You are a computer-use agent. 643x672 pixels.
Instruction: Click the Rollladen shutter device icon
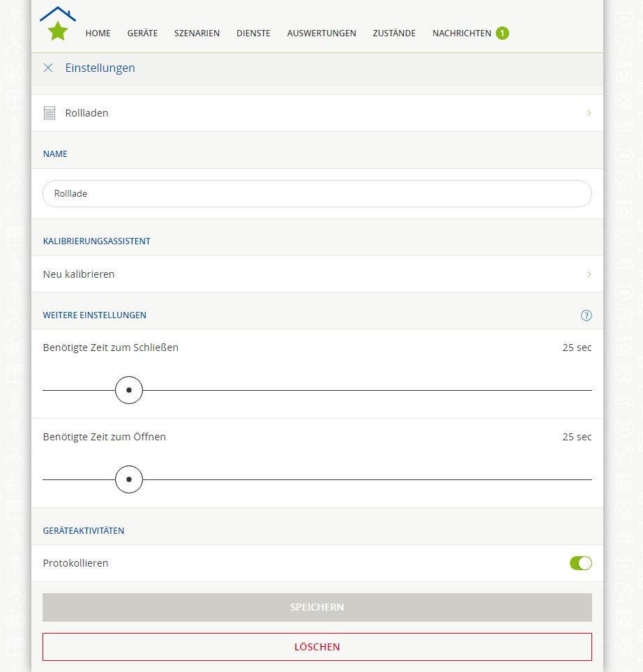pyautogui.click(x=50, y=113)
